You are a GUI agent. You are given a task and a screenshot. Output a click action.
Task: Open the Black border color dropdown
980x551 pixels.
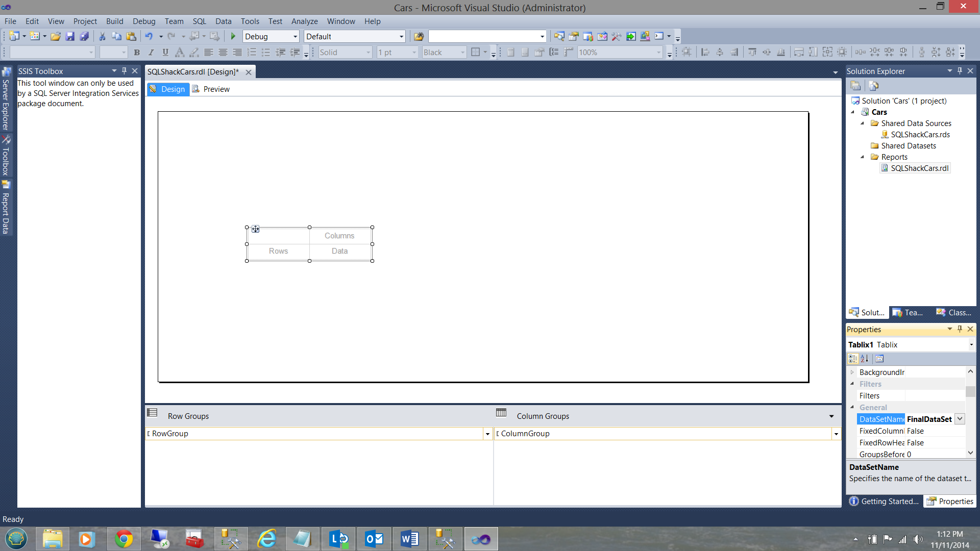462,52
